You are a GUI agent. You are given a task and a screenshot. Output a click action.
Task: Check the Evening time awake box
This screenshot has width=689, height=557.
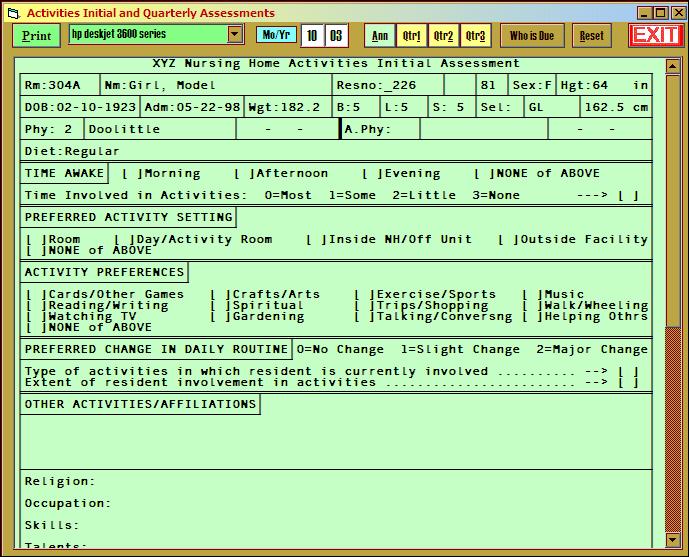tap(372, 174)
